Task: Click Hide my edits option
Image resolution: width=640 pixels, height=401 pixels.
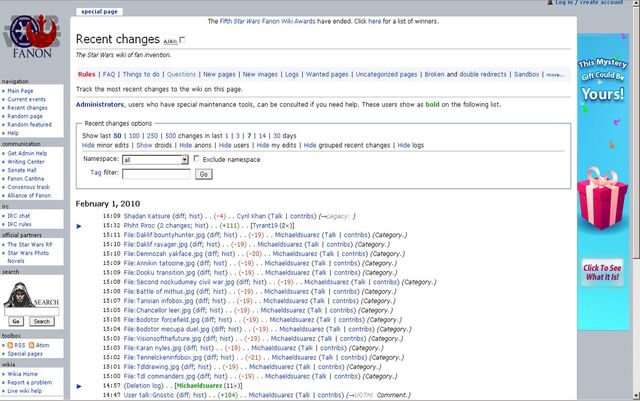Action: click(263, 145)
